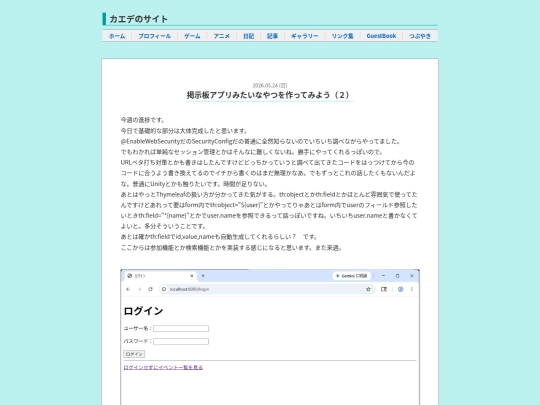
Task: Click the bookmark star icon in embedded browser
Action: coord(368,289)
